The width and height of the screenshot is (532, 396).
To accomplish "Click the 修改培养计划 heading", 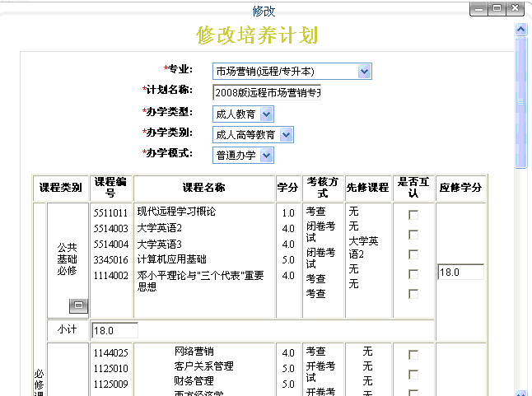I will (x=257, y=35).
